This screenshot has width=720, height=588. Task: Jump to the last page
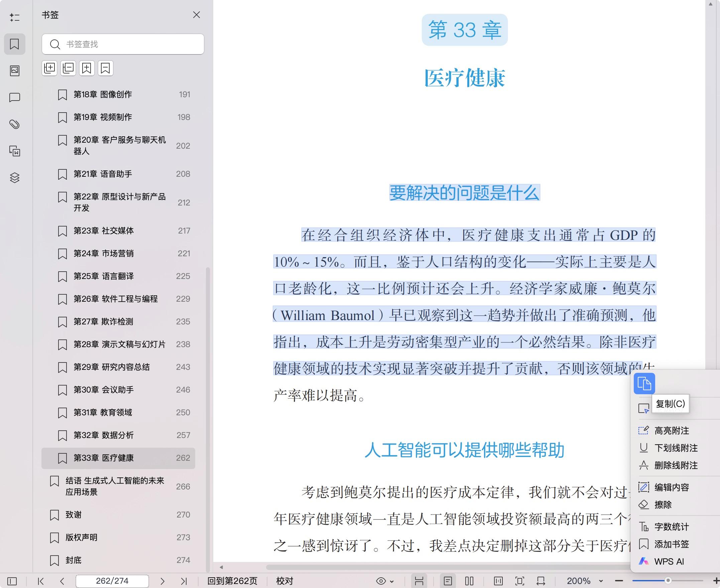point(184,581)
